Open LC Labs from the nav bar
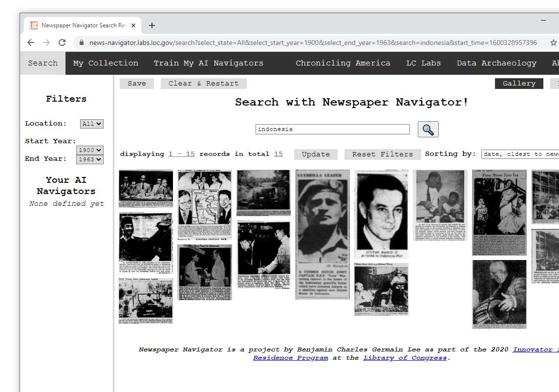This screenshot has width=559, height=392. click(x=424, y=63)
